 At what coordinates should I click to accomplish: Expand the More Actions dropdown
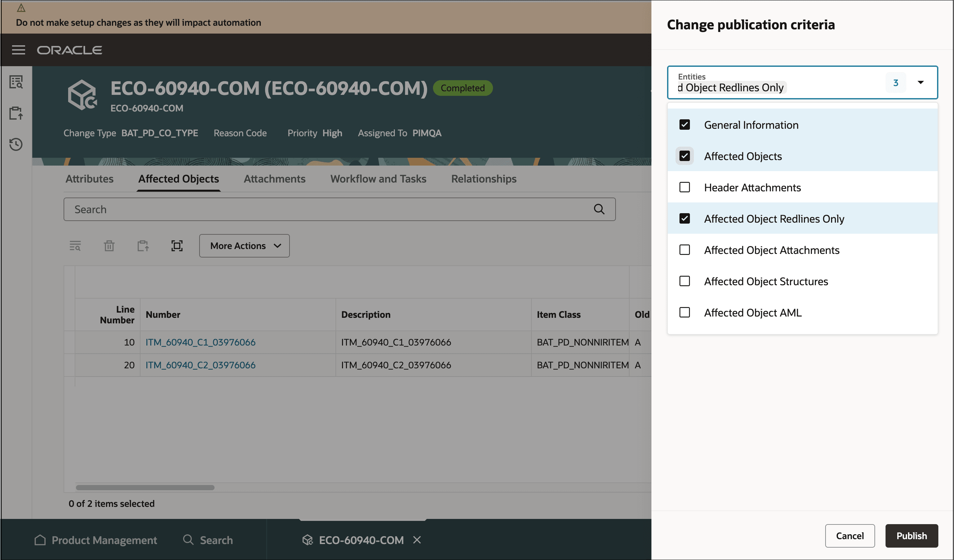244,245
